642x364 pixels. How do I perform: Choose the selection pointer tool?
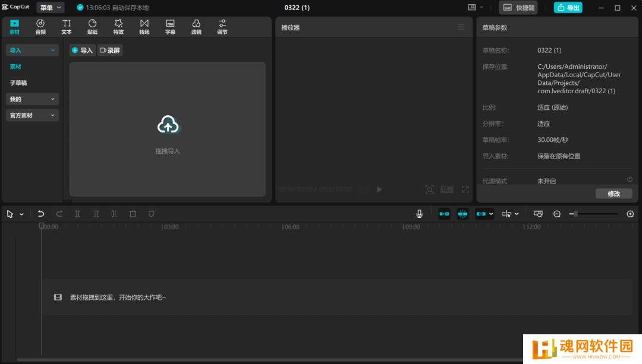(10, 214)
